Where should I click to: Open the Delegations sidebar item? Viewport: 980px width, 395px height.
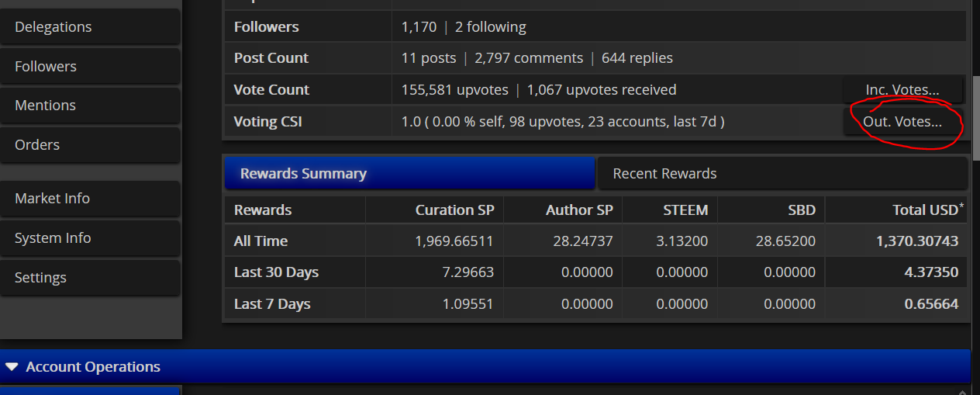[90, 27]
